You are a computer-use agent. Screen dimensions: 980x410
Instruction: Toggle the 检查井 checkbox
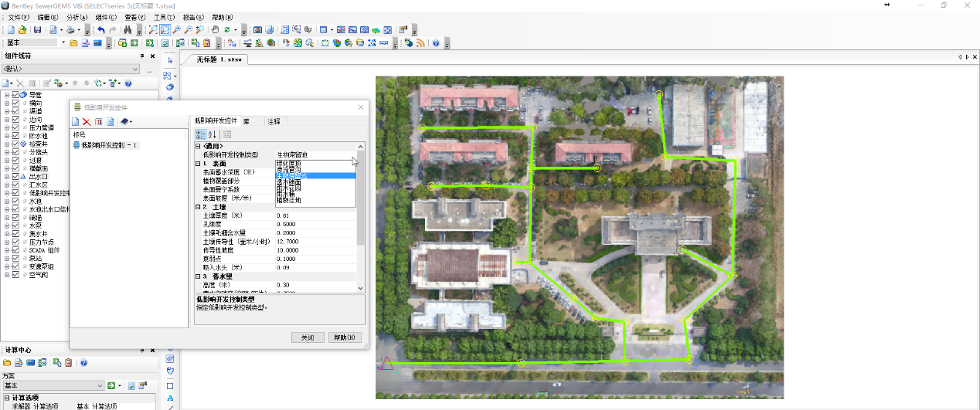tap(15, 144)
